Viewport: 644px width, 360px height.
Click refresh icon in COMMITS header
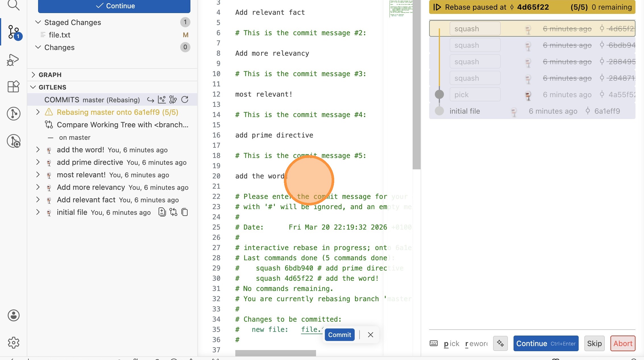click(185, 100)
